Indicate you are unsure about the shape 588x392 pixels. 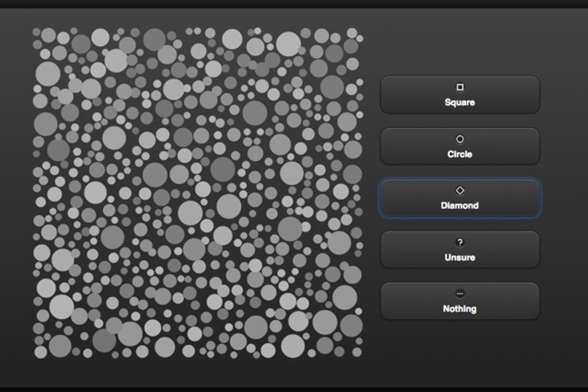(x=460, y=249)
